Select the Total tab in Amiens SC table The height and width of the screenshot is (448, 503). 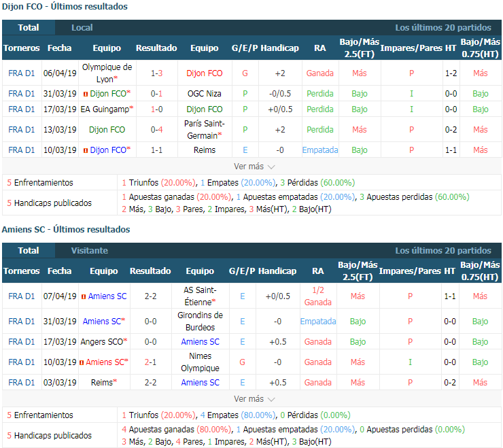pyautogui.click(x=29, y=251)
